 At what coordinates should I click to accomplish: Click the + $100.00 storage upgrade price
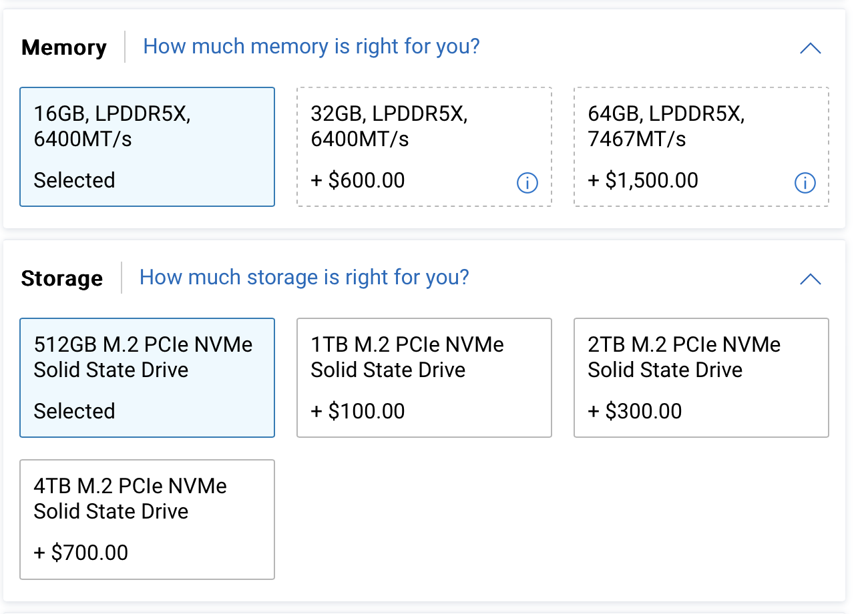point(358,411)
